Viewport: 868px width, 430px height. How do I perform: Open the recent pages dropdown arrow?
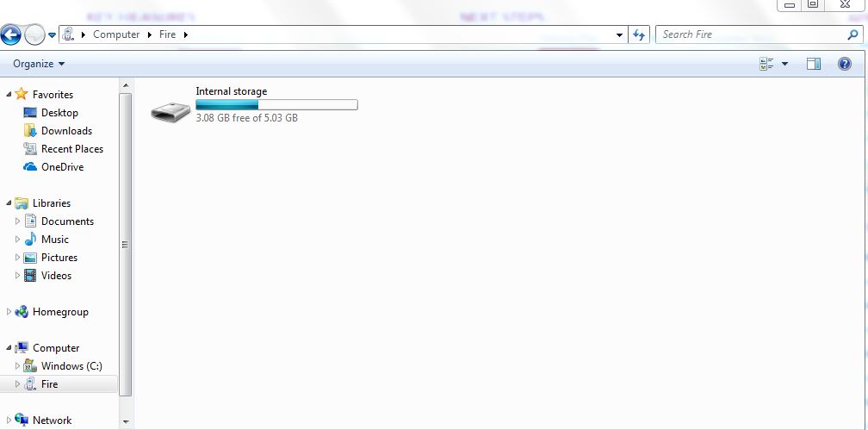pyautogui.click(x=52, y=35)
